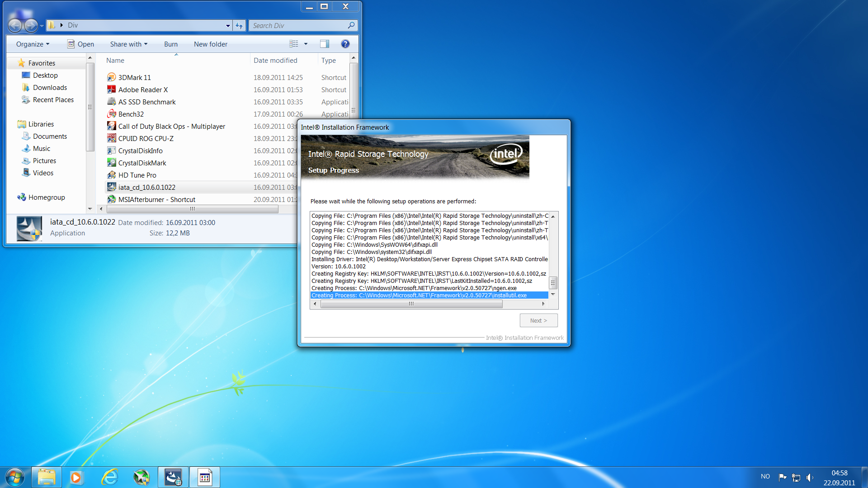Viewport: 868px width, 488px height.
Task: Open the Organize dropdown menu
Action: tap(33, 44)
